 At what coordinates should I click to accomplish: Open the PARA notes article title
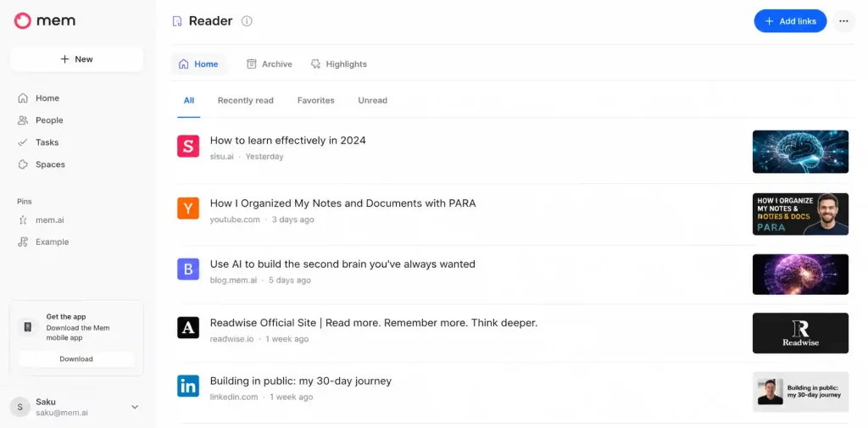pos(342,203)
